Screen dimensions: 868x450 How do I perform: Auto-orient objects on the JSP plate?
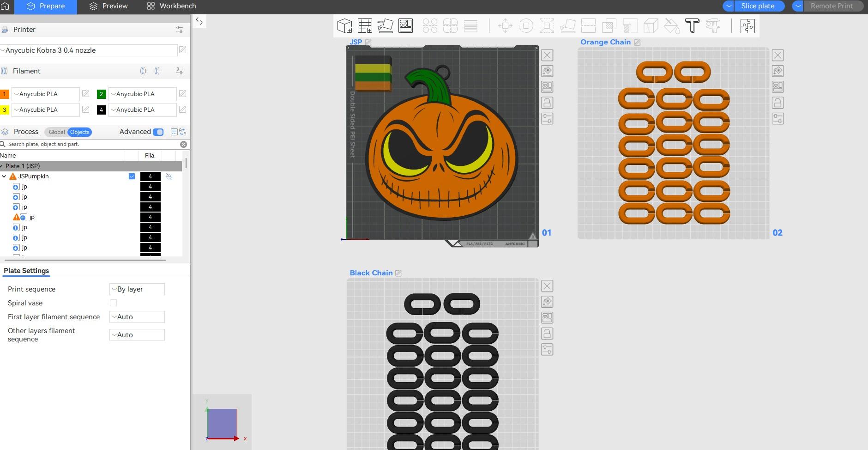[x=547, y=71]
